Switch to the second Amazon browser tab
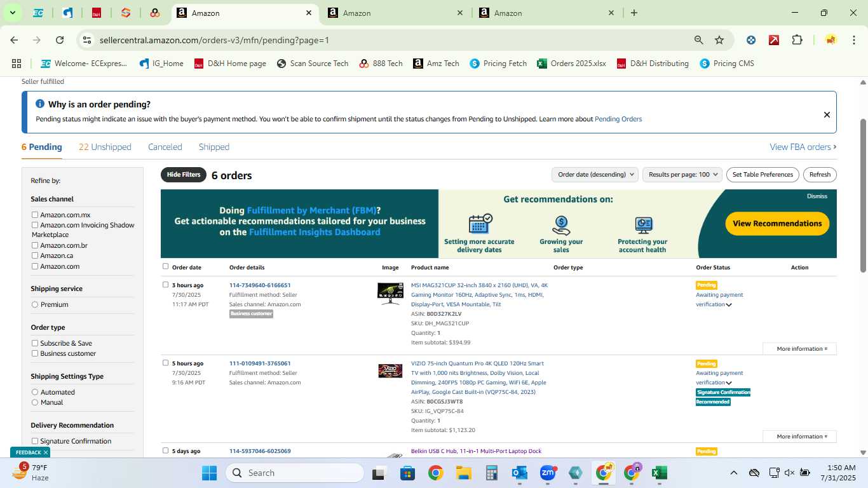Viewport: 868px width, 488px height. tap(397, 13)
